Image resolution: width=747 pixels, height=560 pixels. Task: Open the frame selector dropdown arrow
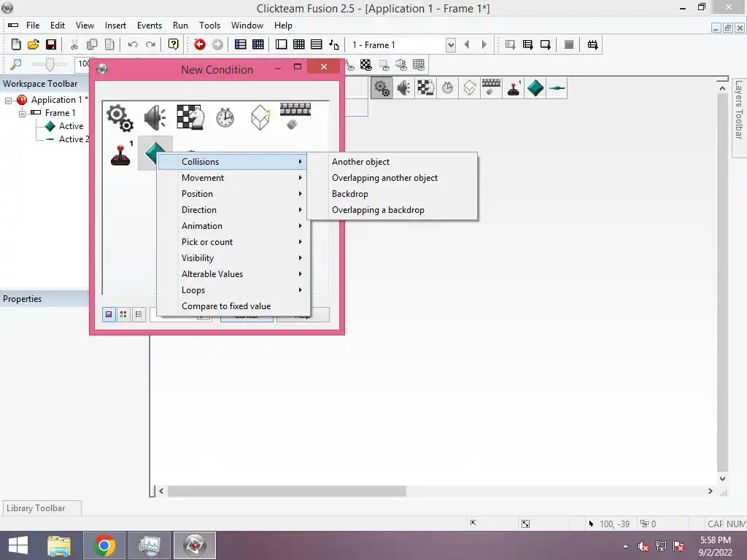click(x=450, y=45)
